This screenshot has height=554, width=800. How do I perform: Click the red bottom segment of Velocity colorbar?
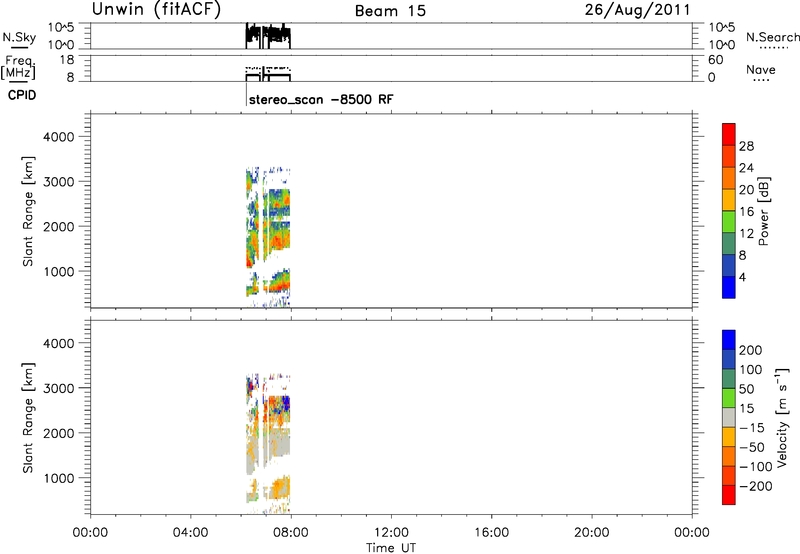tap(729, 495)
